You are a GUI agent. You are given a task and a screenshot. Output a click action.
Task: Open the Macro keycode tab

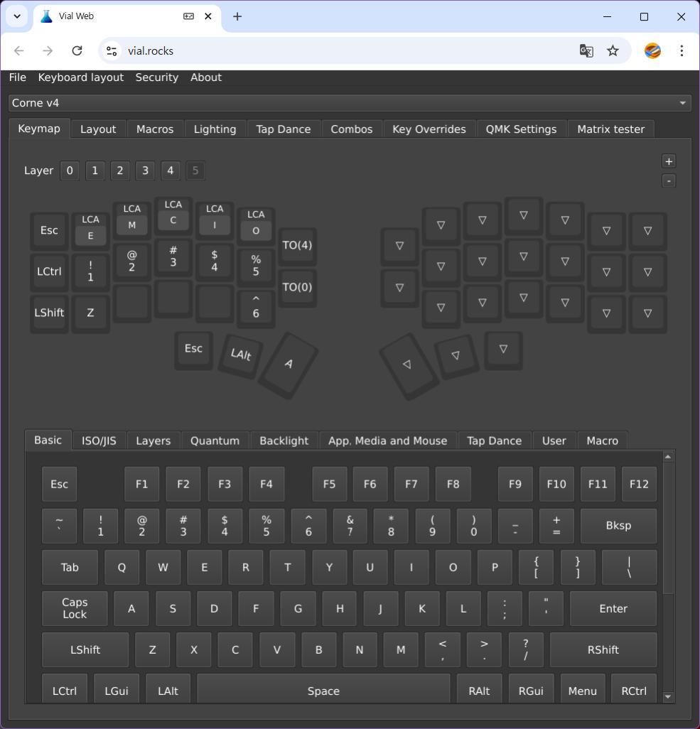(x=603, y=441)
